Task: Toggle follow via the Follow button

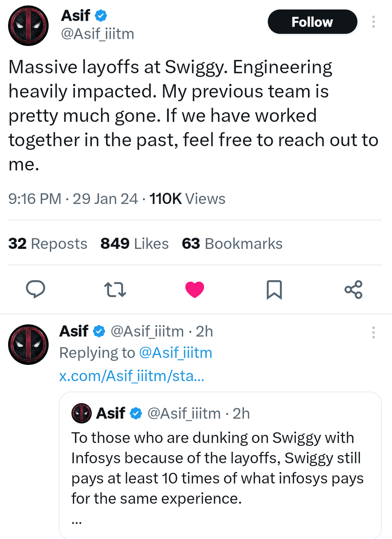Action: point(312,21)
